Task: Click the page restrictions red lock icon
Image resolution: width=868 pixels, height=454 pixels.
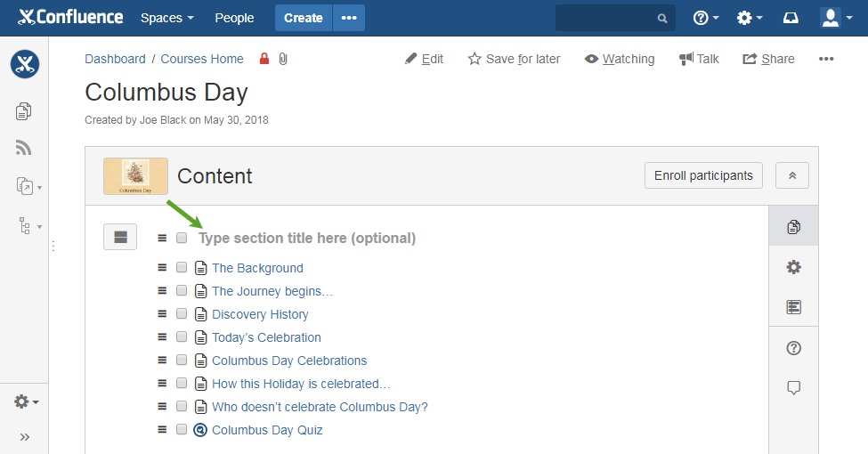Action: click(x=264, y=59)
